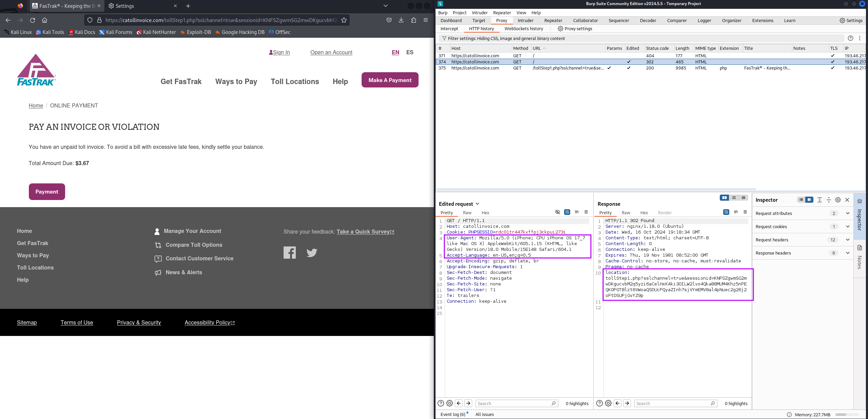The image size is (868, 419).
Task: Open All issues in status bar
Action: click(484, 414)
